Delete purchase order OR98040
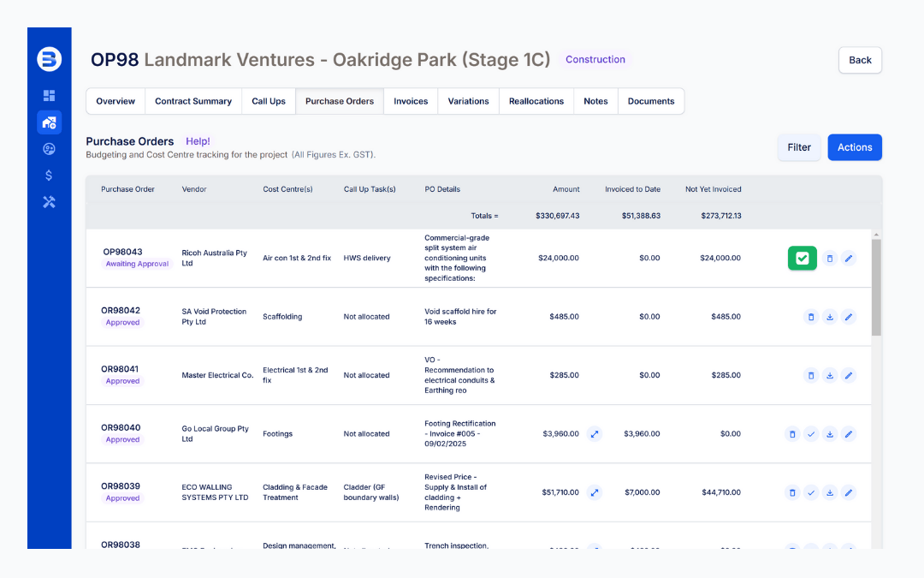The width and height of the screenshot is (924, 578). click(792, 434)
